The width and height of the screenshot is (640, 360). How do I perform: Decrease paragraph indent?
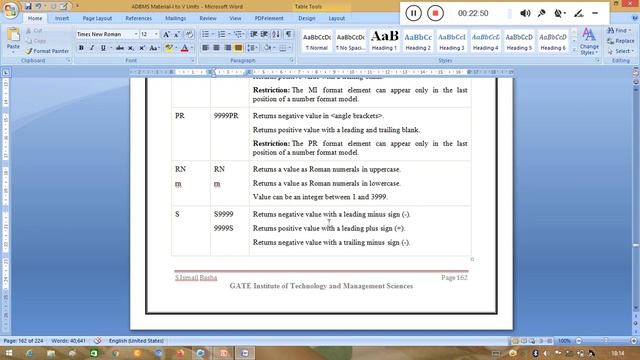click(253, 35)
